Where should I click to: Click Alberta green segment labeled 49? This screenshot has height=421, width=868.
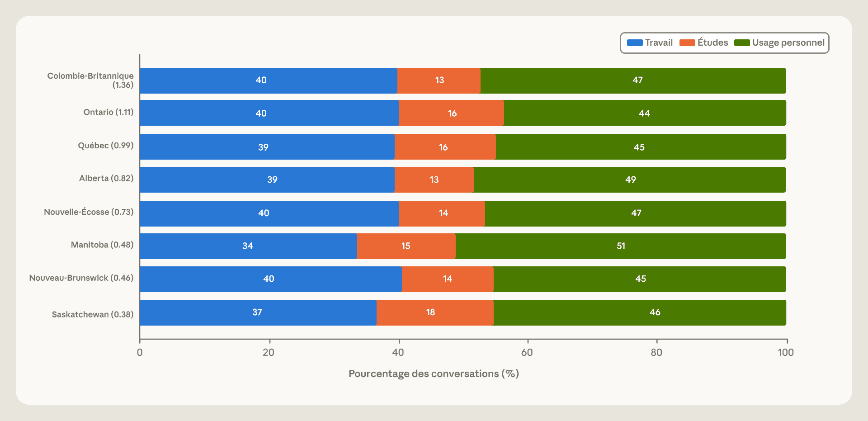[630, 180]
